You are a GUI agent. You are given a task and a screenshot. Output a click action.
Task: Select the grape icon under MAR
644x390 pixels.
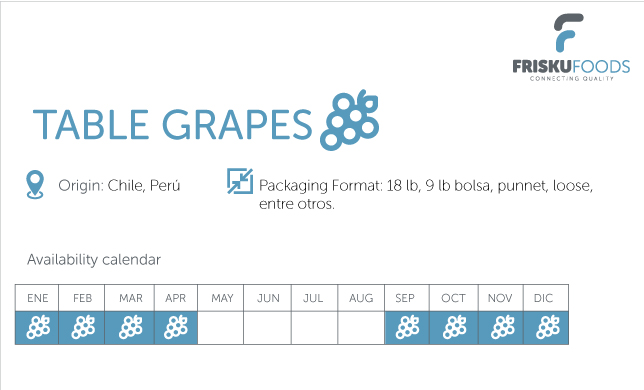tap(131, 327)
